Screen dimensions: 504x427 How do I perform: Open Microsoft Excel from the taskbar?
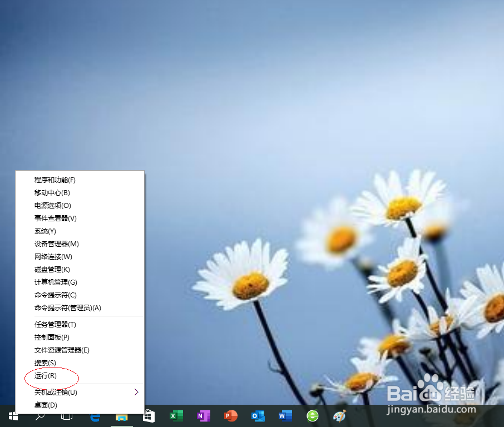tap(176, 415)
